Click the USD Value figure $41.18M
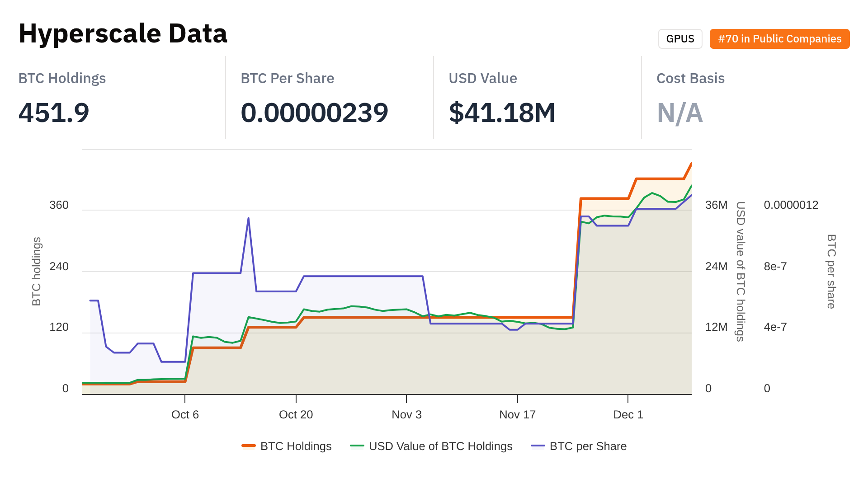The width and height of the screenshot is (868, 488). pyautogui.click(x=502, y=113)
